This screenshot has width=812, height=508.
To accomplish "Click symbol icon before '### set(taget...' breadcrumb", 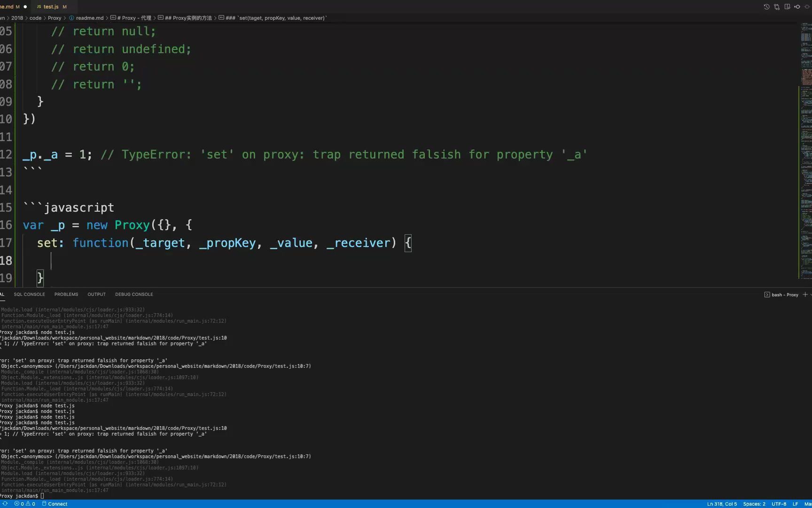I will coord(221,18).
